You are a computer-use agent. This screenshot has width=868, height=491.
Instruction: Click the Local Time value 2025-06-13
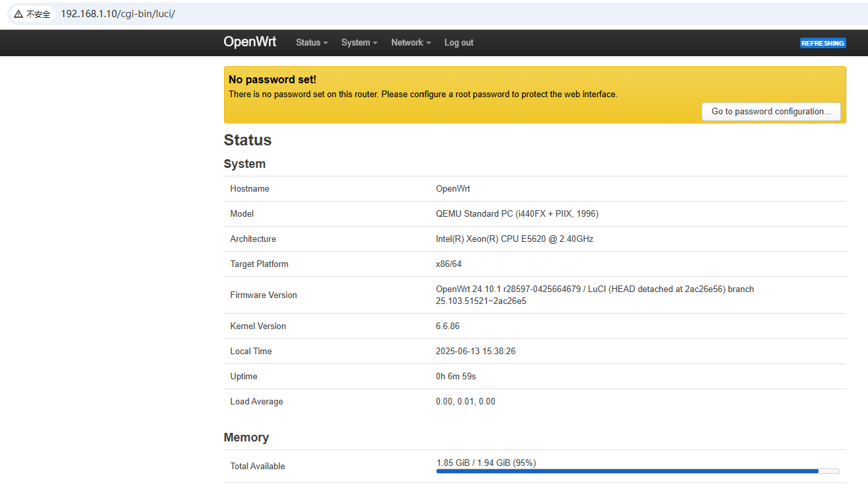(x=475, y=352)
